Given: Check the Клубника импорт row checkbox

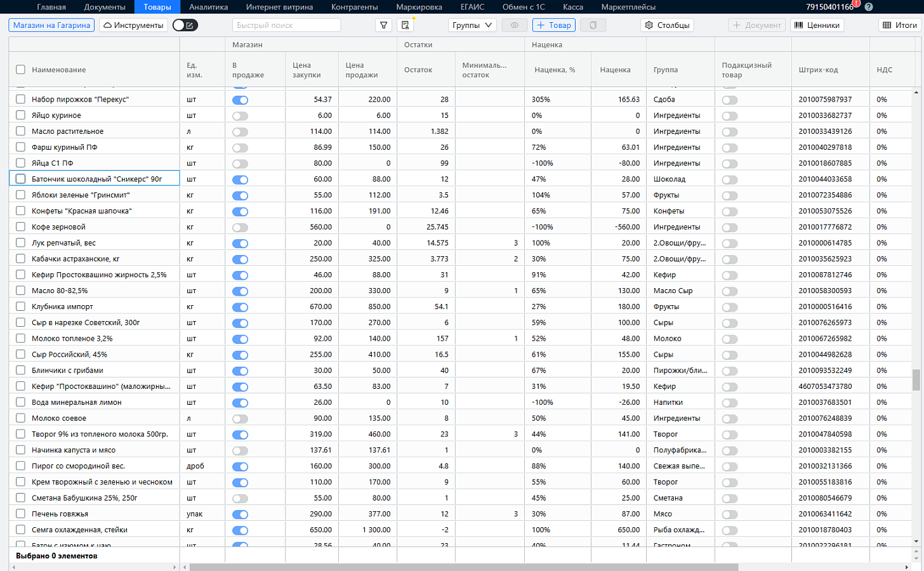Looking at the screenshot, I should [20, 306].
